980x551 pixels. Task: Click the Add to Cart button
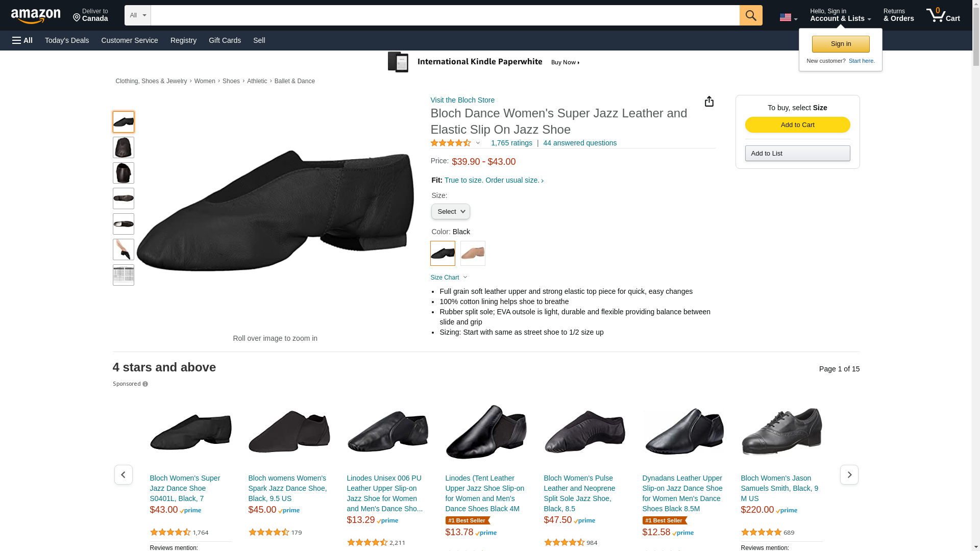coord(797,125)
